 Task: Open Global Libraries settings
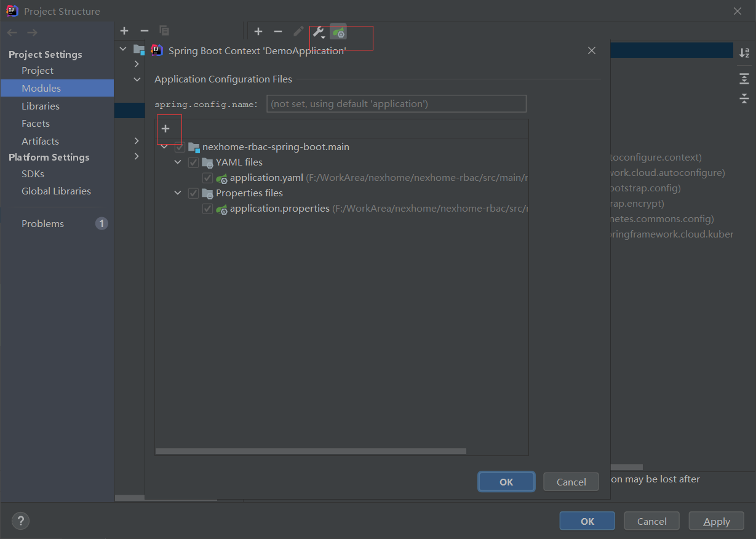pos(56,191)
